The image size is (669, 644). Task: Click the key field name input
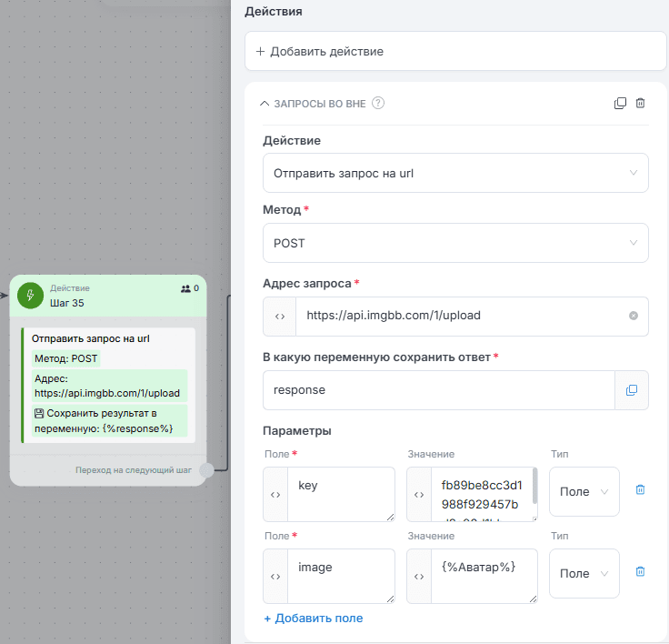(342, 494)
